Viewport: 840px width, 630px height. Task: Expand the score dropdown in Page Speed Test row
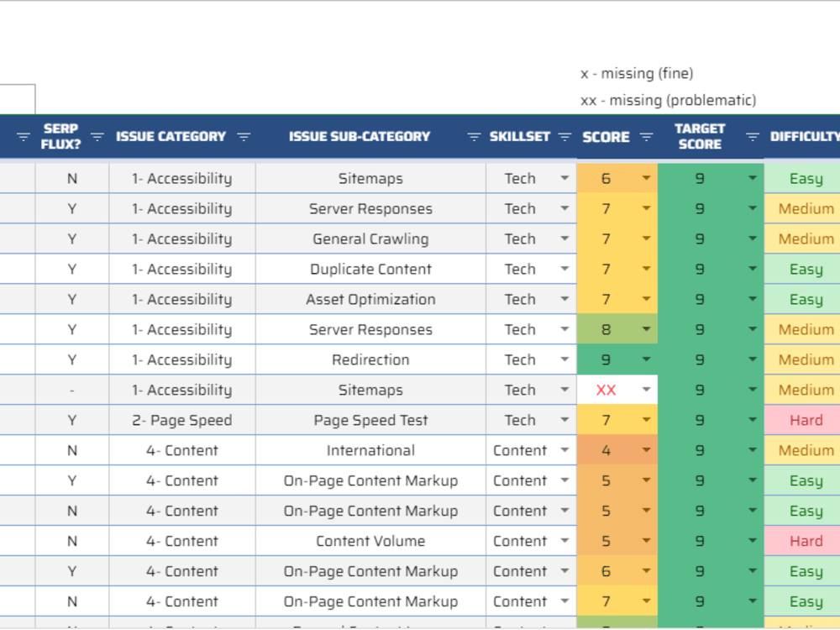click(647, 420)
